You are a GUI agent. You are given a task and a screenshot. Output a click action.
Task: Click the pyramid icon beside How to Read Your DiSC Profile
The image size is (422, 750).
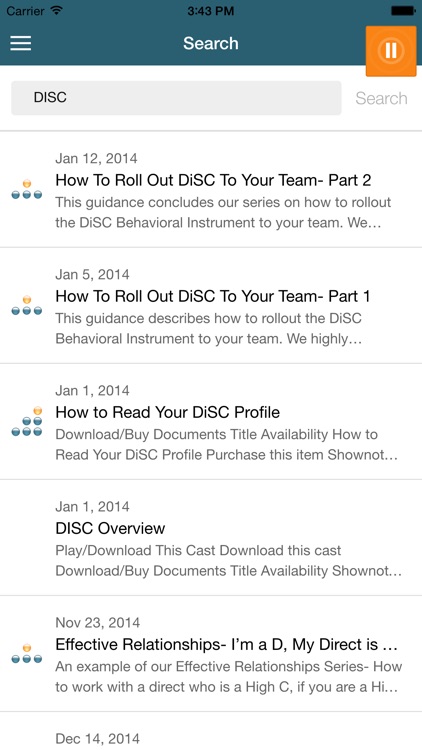pos(27,421)
